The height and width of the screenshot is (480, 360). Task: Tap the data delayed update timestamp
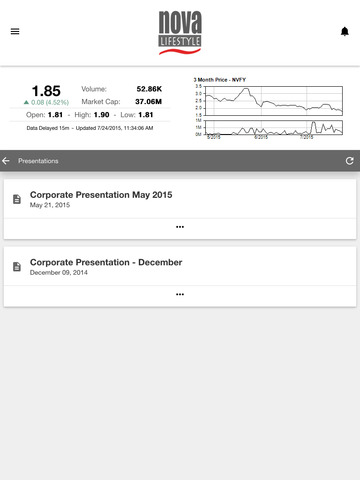pyautogui.click(x=90, y=128)
